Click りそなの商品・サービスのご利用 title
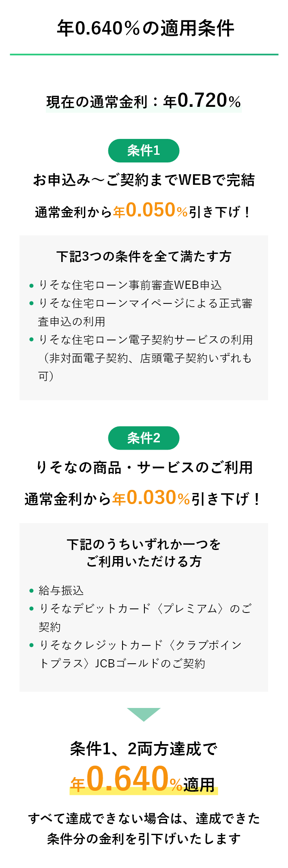This screenshot has height=868, width=288. pos(144,467)
